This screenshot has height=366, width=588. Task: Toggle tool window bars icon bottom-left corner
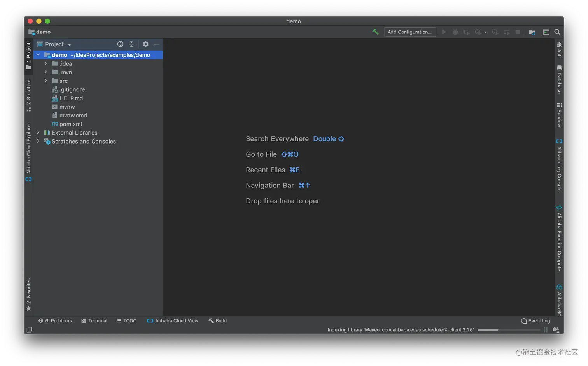pos(29,330)
